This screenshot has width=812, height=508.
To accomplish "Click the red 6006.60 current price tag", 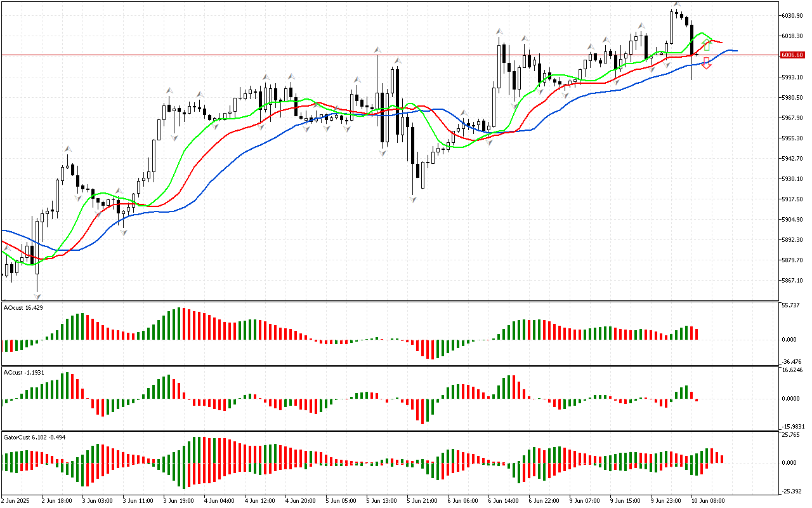I will pos(793,55).
